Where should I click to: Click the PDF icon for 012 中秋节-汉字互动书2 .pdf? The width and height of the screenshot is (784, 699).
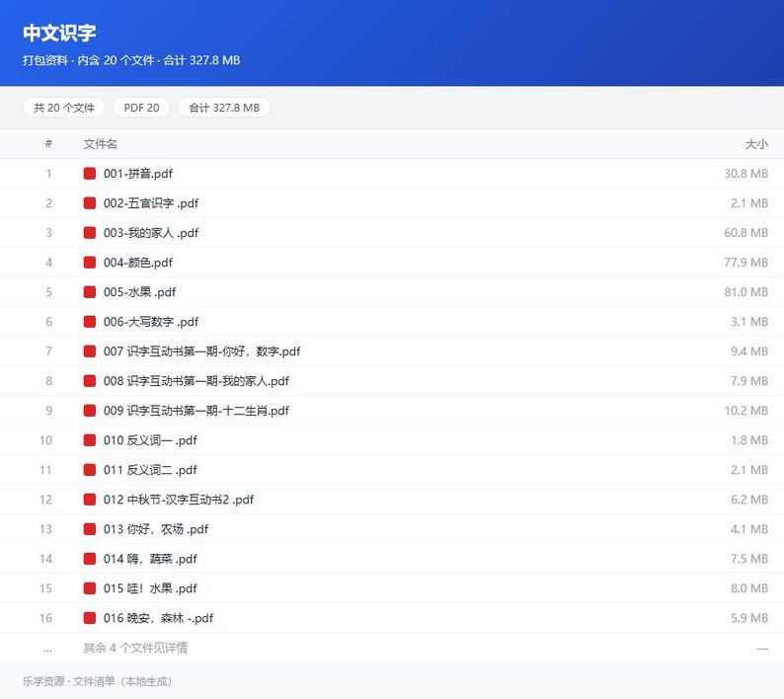click(90, 500)
